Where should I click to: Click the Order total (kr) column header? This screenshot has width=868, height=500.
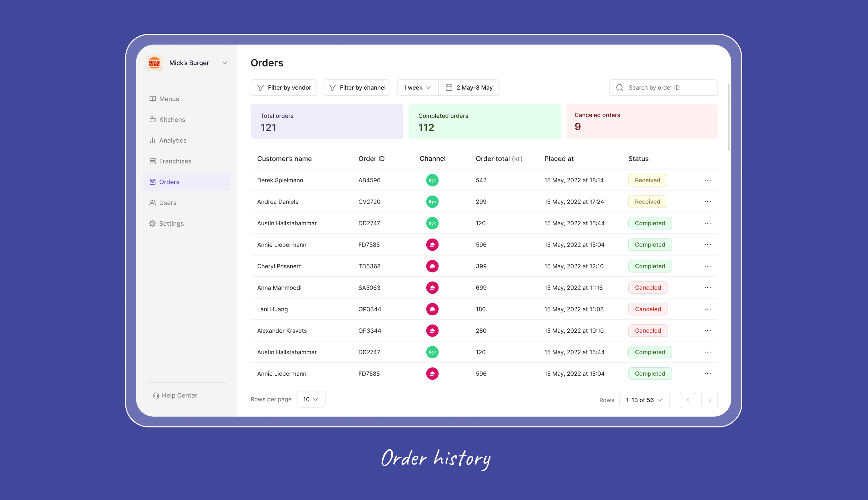click(499, 159)
